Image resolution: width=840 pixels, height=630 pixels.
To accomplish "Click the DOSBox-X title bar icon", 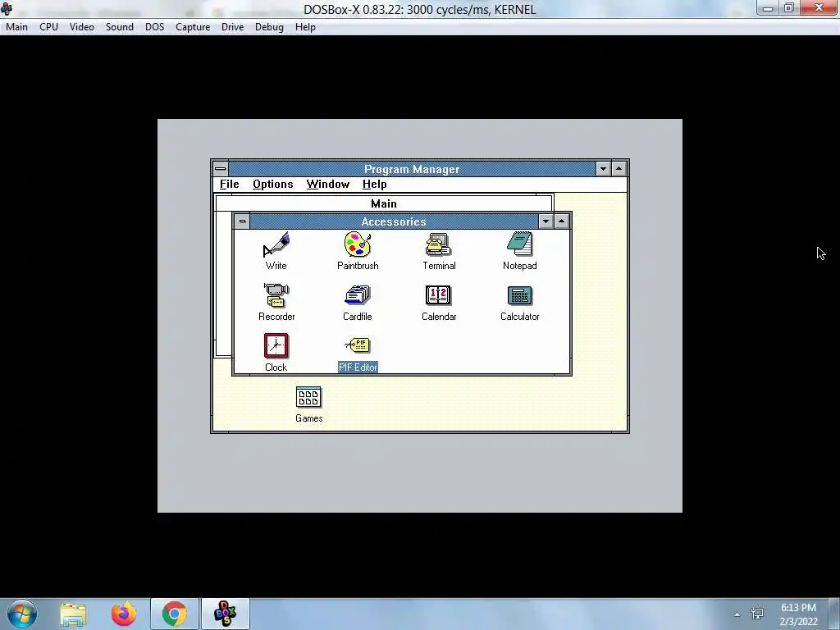I will pos(7,8).
